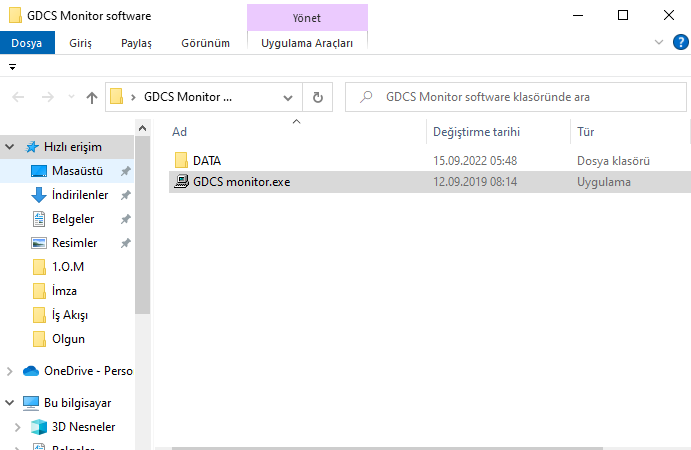Go up one folder level arrow
Screen dimensions: 691x450
click(x=92, y=97)
